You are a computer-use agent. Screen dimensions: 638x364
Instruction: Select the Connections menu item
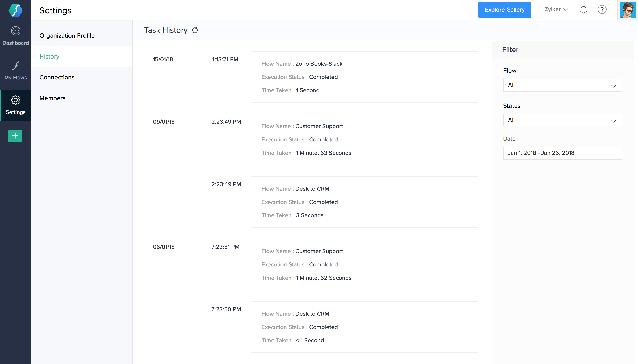tap(57, 78)
